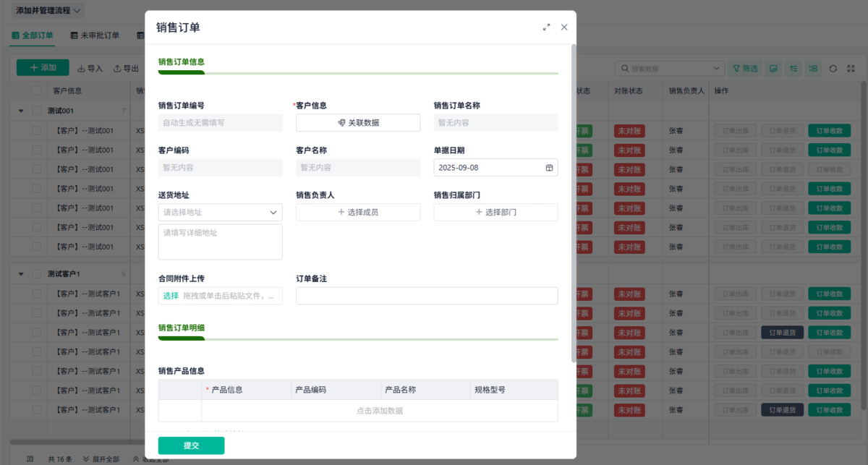Click 订单出库 in first 测试001 row
868x465 pixels.
click(736, 131)
